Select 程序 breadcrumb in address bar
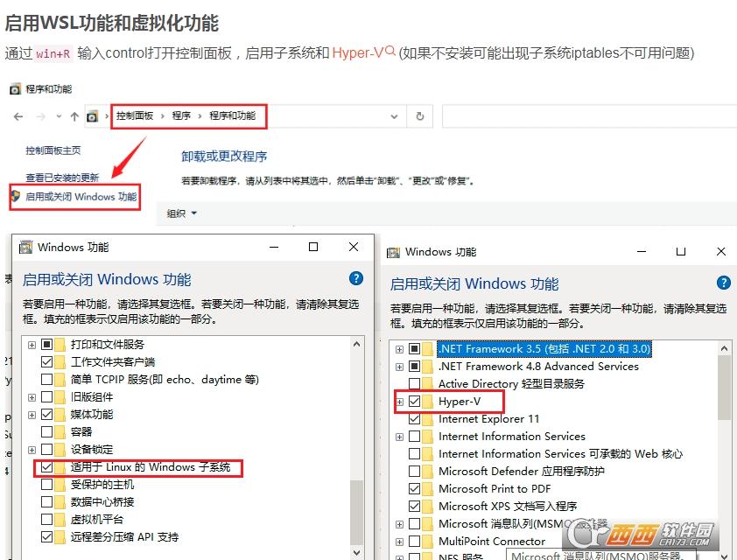 [x=181, y=115]
